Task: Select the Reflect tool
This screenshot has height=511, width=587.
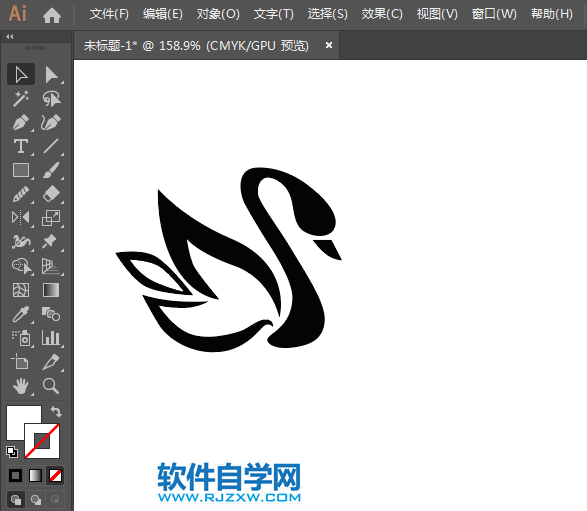Action: tap(21, 218)
